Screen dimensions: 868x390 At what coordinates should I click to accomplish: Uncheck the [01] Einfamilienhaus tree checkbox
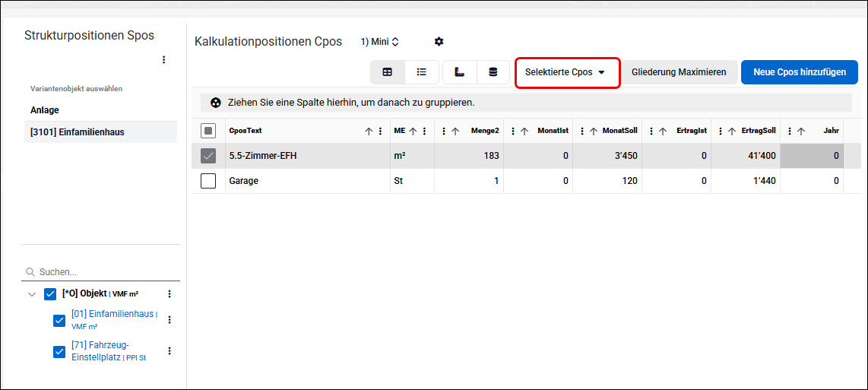(x=59, y=321)
